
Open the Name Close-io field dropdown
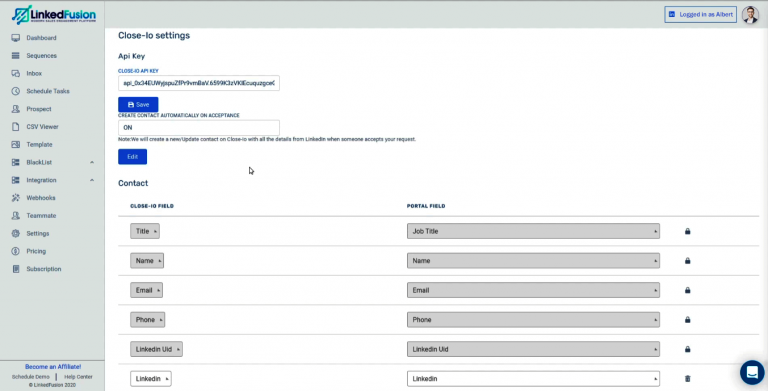tap(147, 261)
